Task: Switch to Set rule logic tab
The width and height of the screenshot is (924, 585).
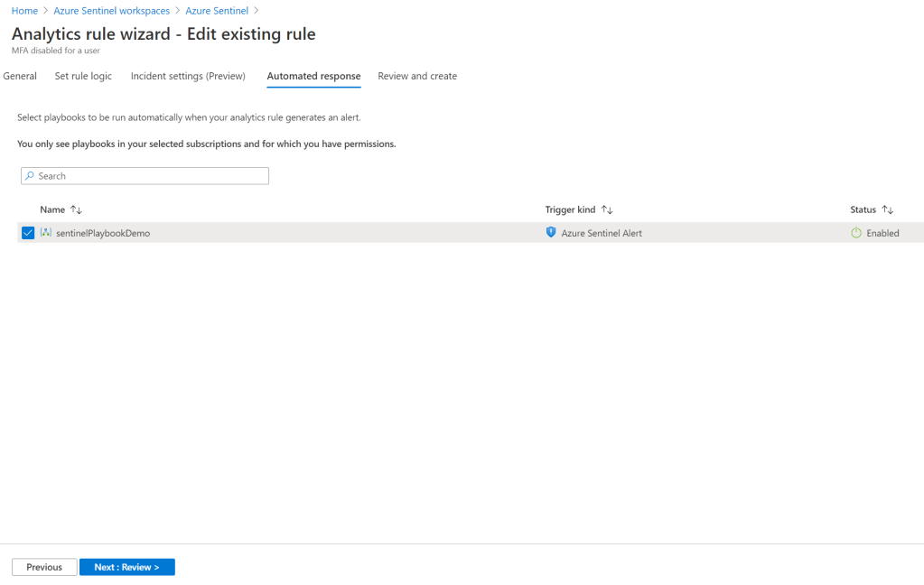Action: (83, 76)
